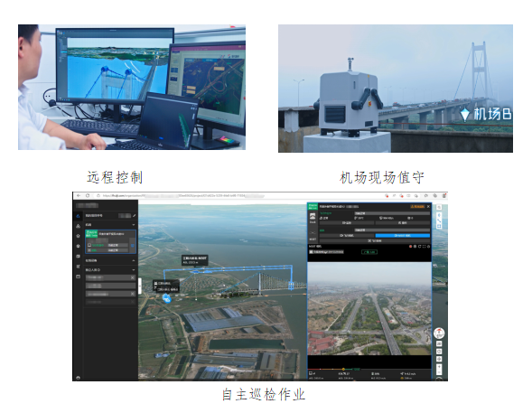532x413 pixels.
Task: Zoom out the map with the minus button
Action: (x=439, y=372)
